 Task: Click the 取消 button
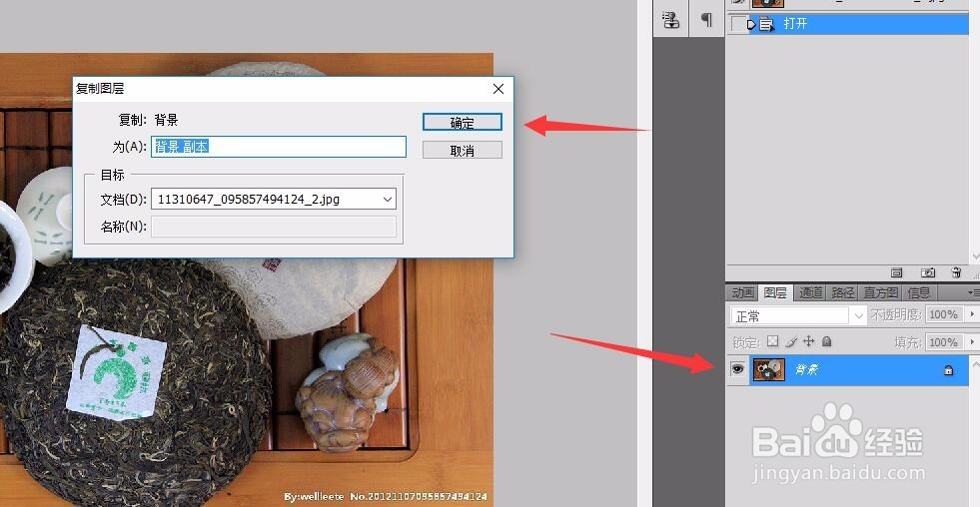[462, 150]
